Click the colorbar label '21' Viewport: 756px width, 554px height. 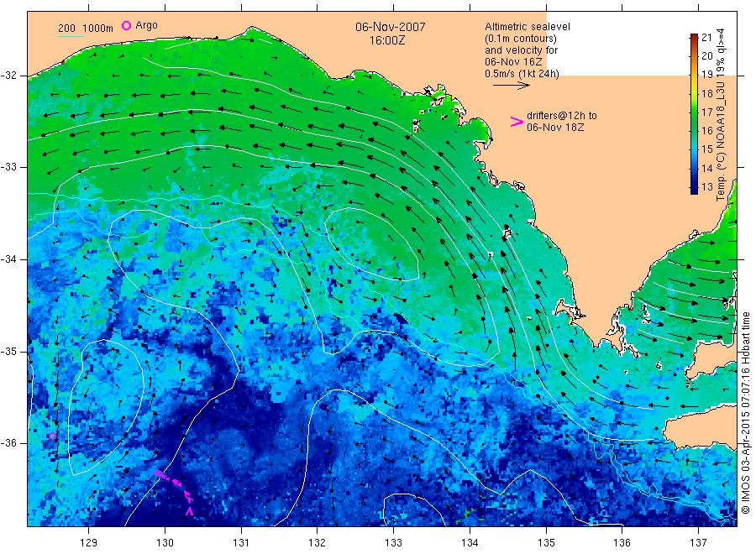click(x=706, y=38)
